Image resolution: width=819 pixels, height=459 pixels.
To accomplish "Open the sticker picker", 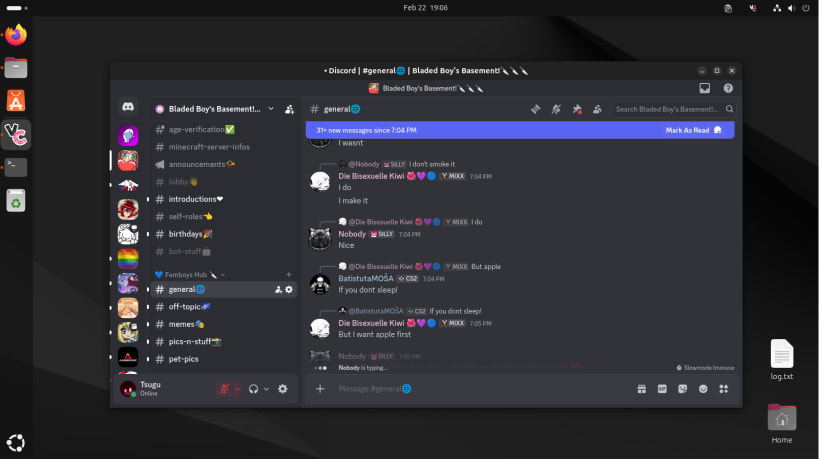I will point(682,389).
